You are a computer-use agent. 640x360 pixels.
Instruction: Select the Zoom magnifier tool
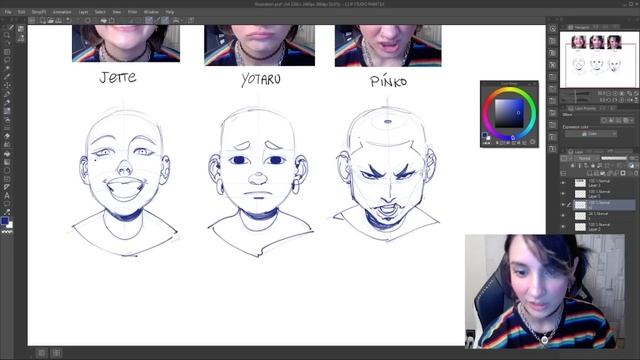coord(7,35)
